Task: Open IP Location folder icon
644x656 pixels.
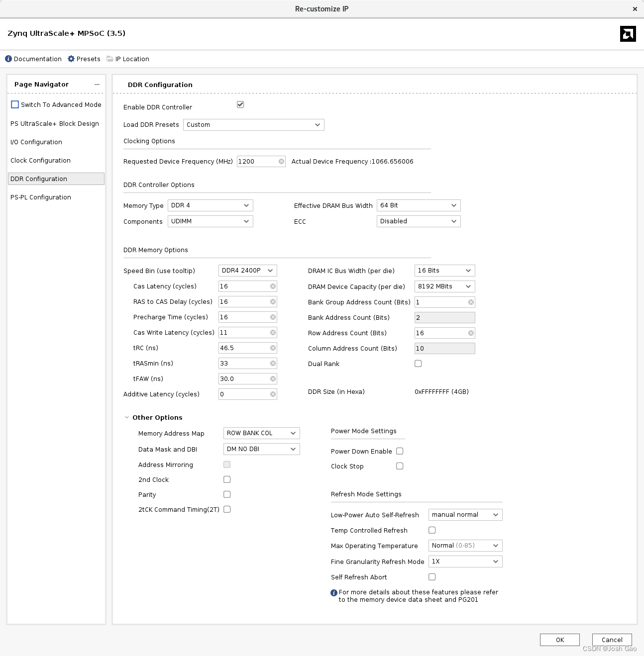Action: pyautogui.click(x=110, y=59)
